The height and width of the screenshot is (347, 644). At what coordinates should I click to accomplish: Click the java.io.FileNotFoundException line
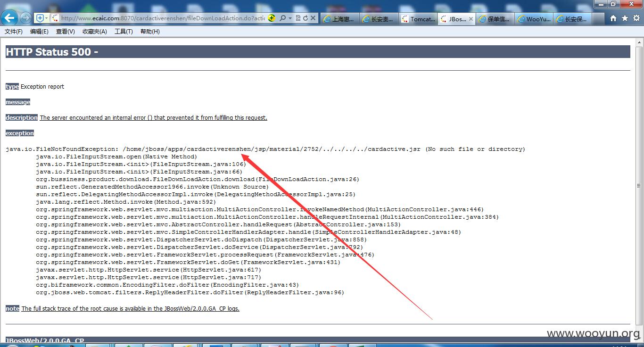pyautogui.click(x=265, y=149)
